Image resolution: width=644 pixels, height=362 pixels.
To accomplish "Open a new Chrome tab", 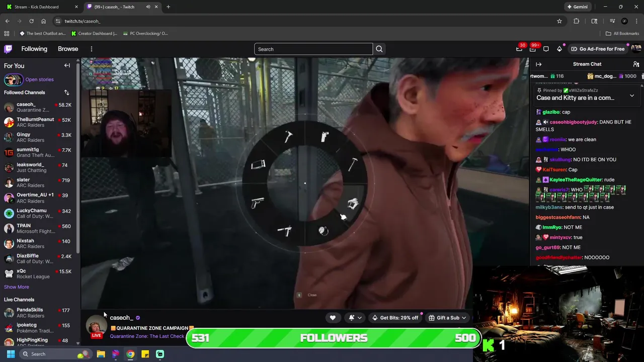I will coord(168,7).
